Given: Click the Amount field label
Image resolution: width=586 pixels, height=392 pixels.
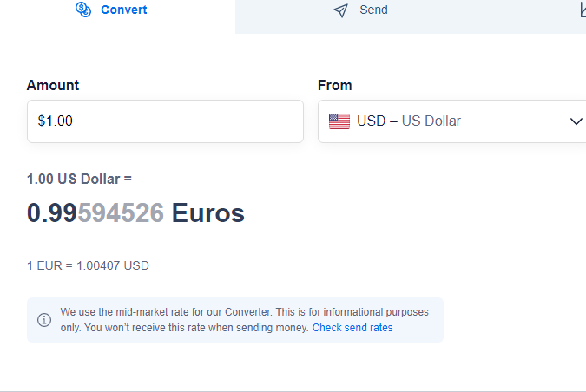Looking at the screenshot, I should (x=53, y=86).
